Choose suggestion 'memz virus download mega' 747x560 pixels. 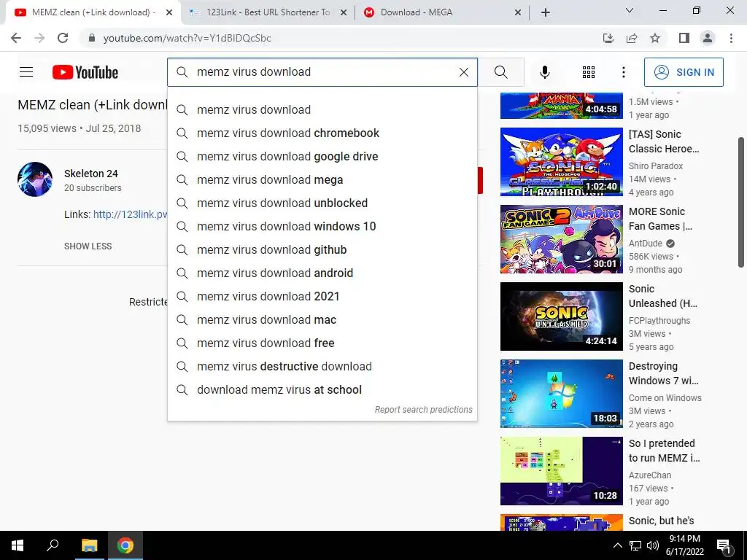322,179
